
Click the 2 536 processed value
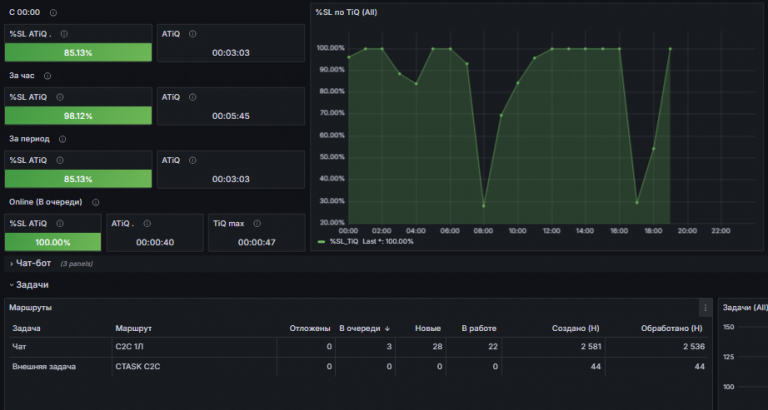point(693,347)
